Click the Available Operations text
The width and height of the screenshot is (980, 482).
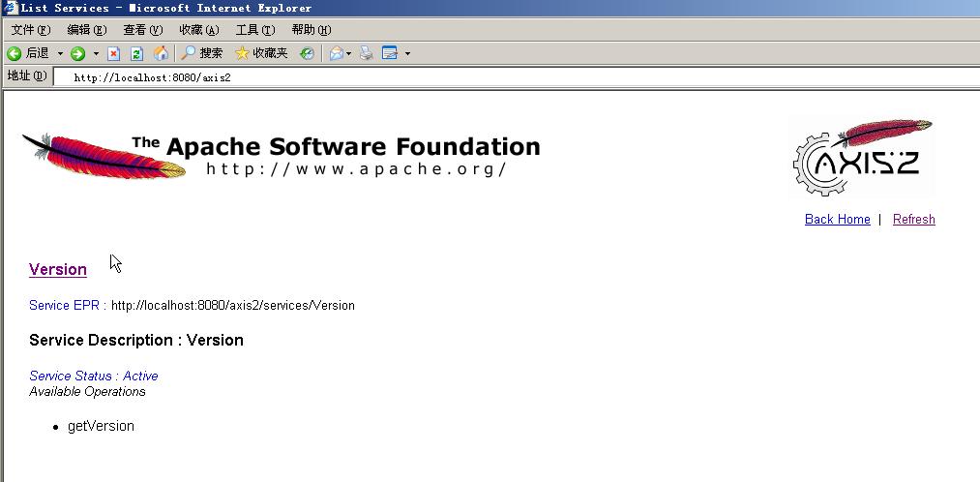coord(87,391)
